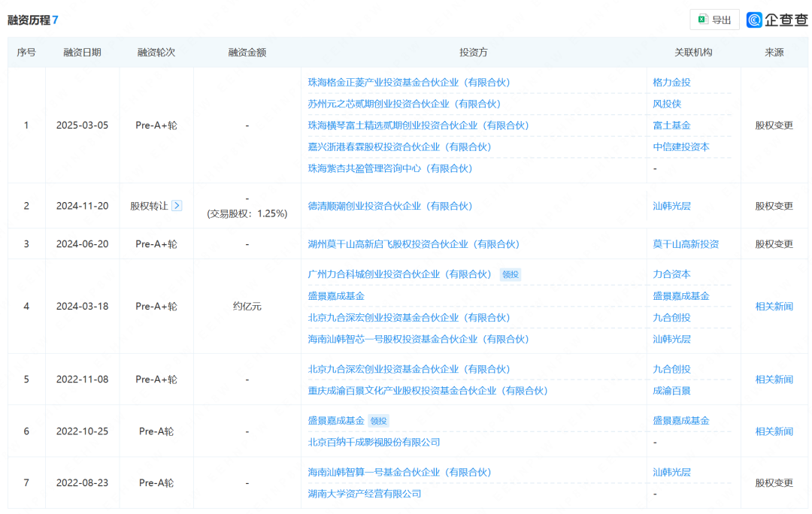
Task: Open investor 海南汕韩智芯一号股权投资基金合伙企业
Action: [x=419, y=339]
